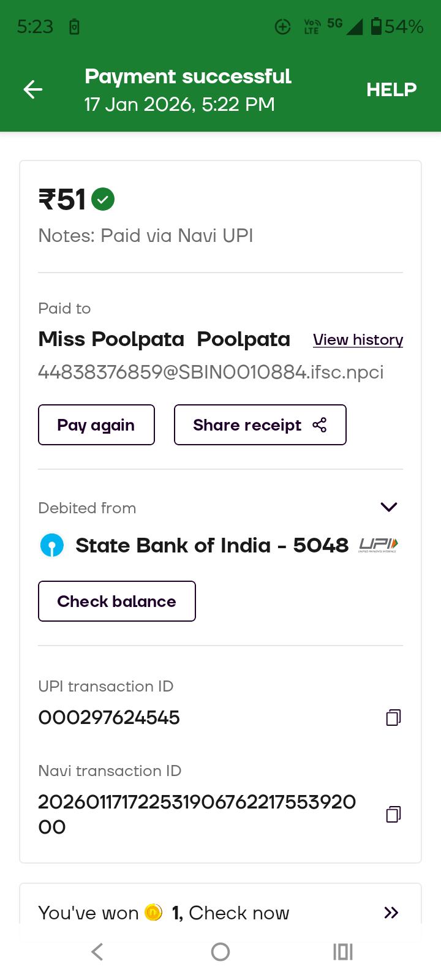
Task: Tap the State Bank of India logo
Action: pyautogui.click(x=52, y=545)
